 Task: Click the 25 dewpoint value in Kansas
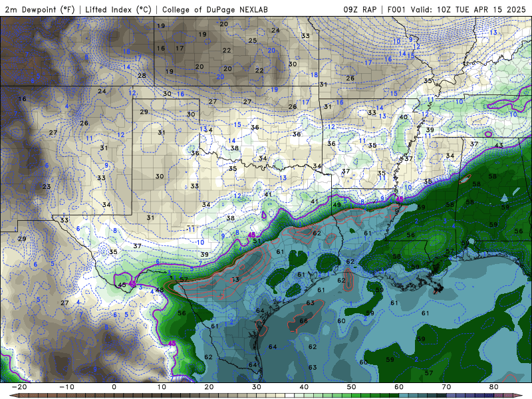(x=253, y=41)
